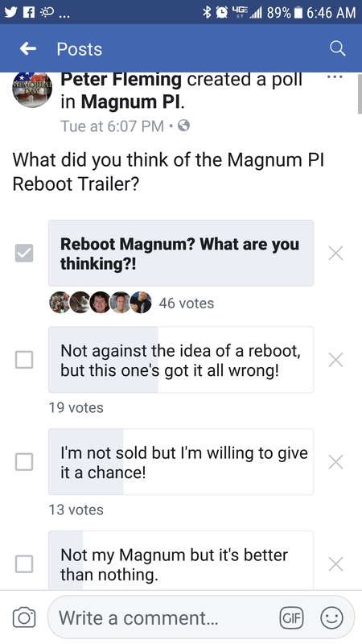Open the GIF picker in comment bar

coord(291,617)
